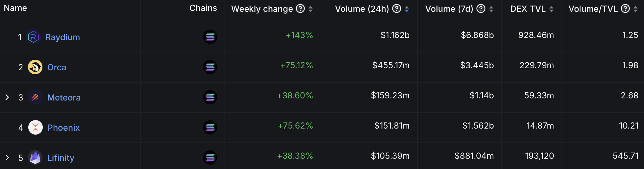Expand the Meteora row chevron

7,97
